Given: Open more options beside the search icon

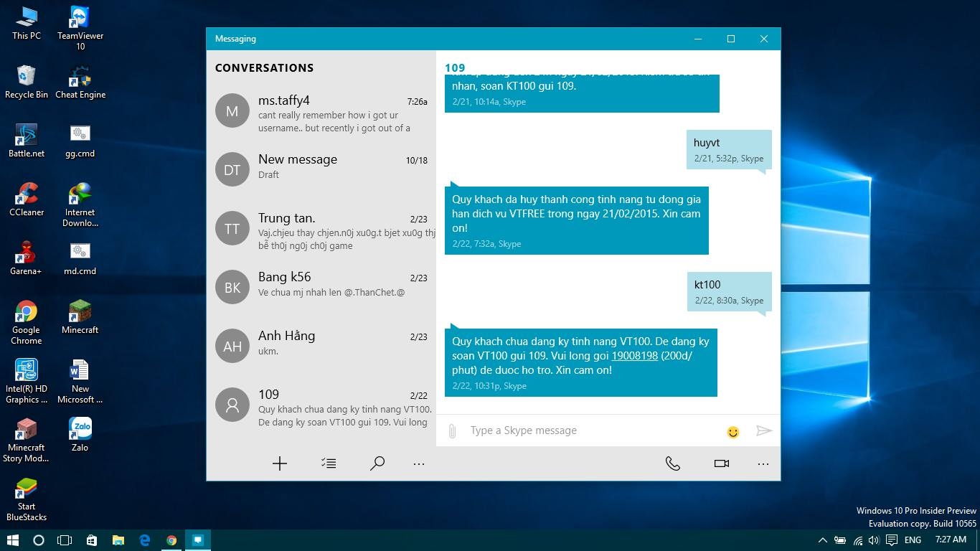Looking at the screenshot, I should [419, 463].
